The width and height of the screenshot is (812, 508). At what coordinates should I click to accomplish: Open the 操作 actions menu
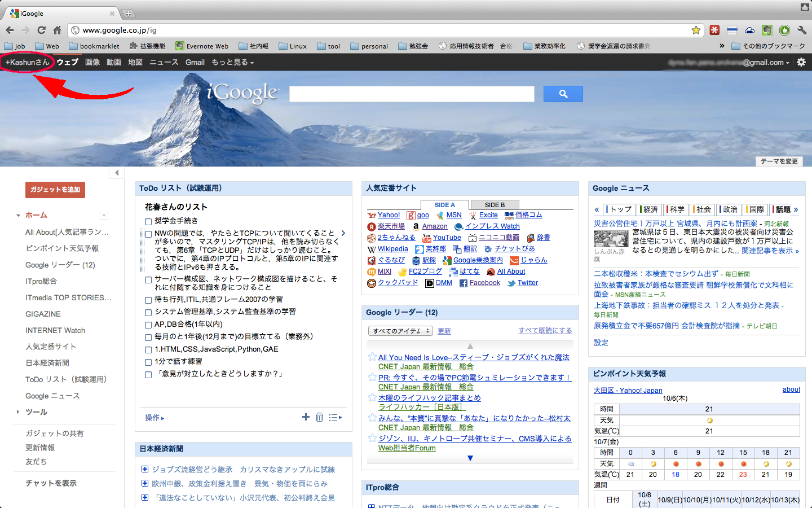click(155, 418)
